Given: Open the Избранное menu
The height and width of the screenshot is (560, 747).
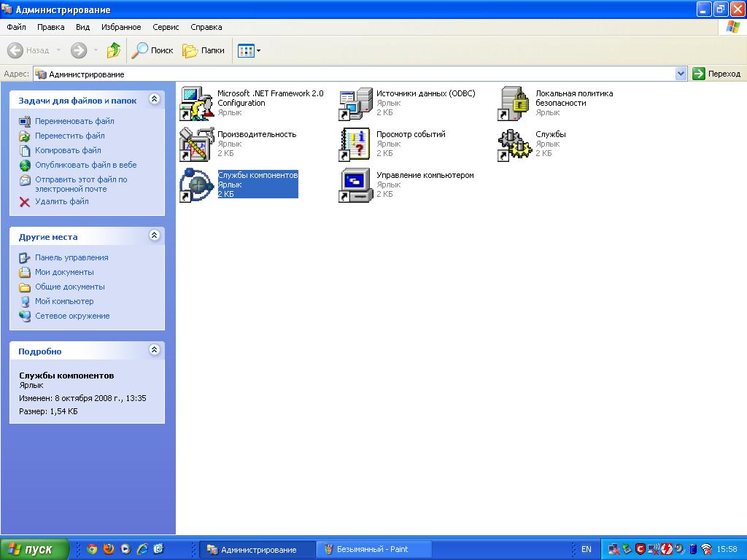Looking at the screenshot, I should tap(121, 27).
